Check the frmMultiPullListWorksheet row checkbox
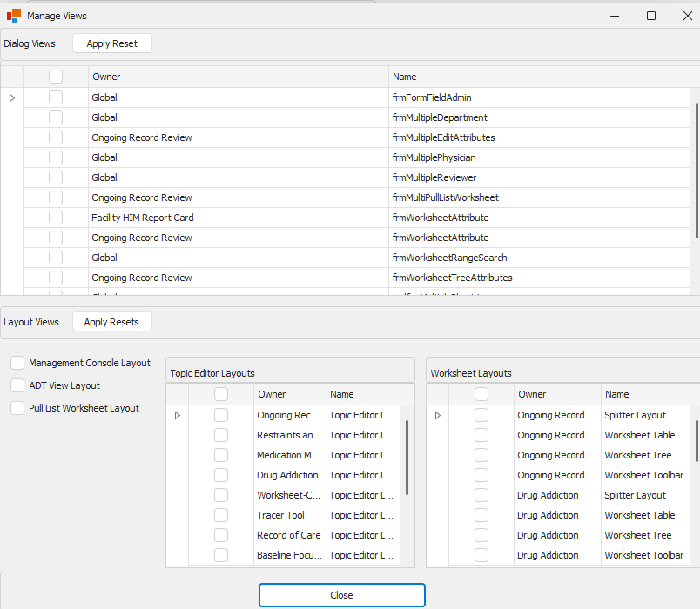The image size is (700, 609). 56,197
